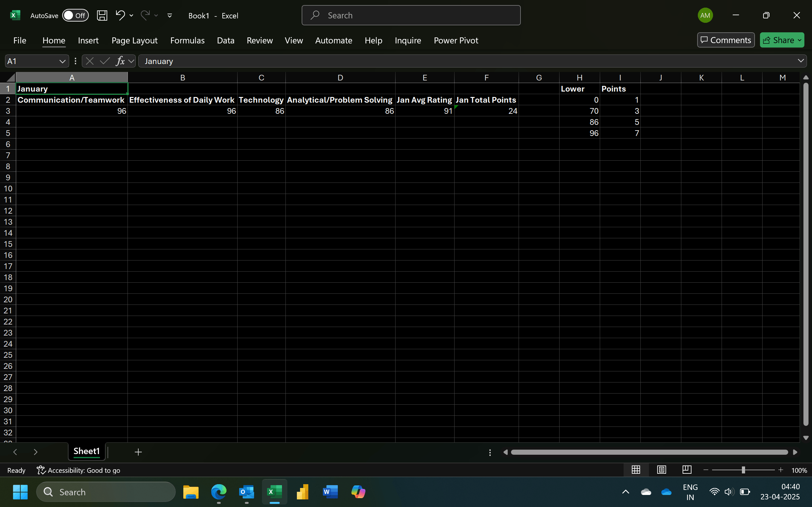Click the Undo arrow icon

point(120,15)
